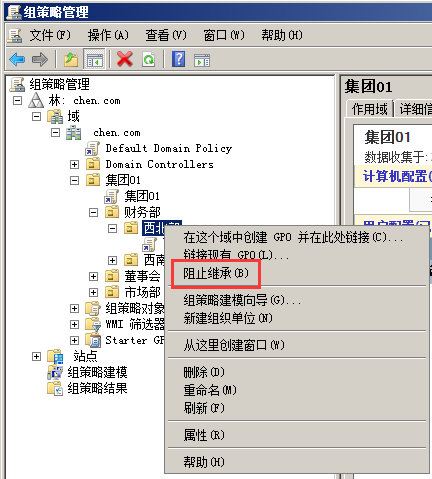Toggle the show/hide console tree icon
The height and width of the screenshot is (479, 432).
[x=95, y=60]
